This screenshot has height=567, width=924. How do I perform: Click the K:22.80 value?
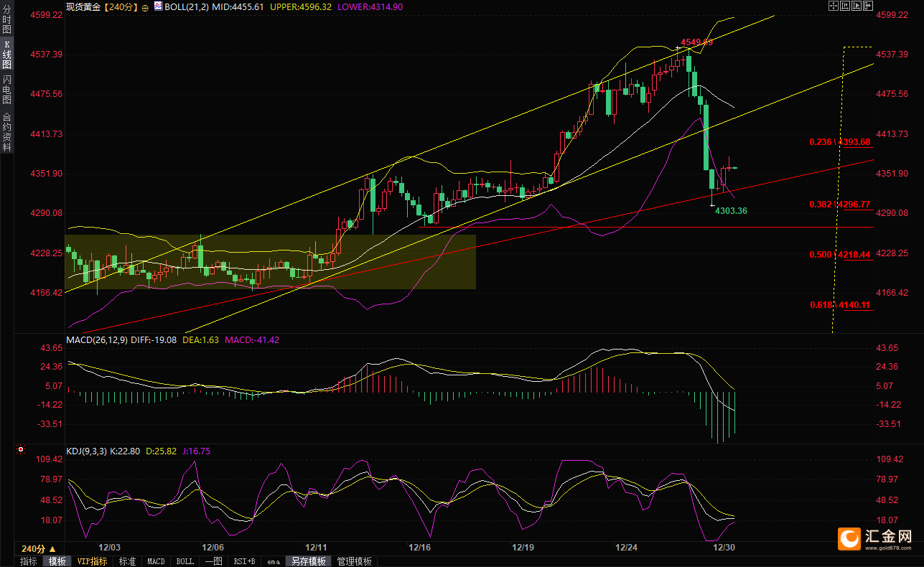(x=126, y=451)
